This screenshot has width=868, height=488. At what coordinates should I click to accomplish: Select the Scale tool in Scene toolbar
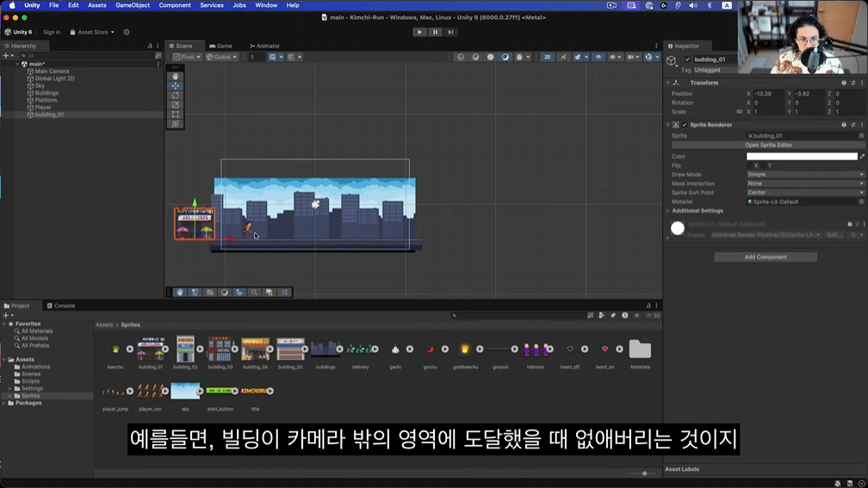176,105
